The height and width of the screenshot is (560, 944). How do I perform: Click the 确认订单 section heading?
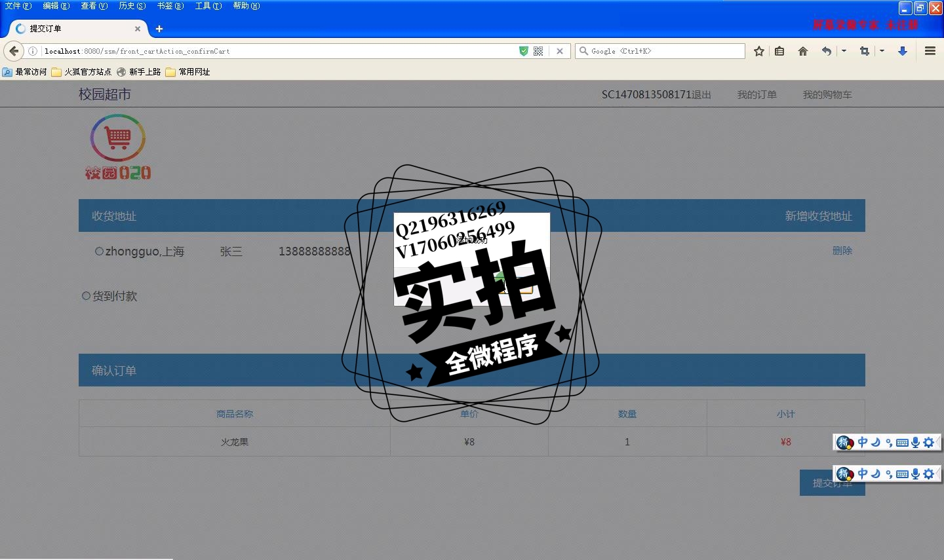pos(114,371)
